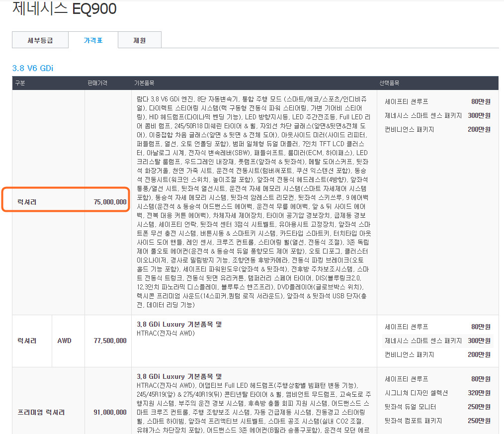Click the 판매가격 column header

[x=97, y=83]
